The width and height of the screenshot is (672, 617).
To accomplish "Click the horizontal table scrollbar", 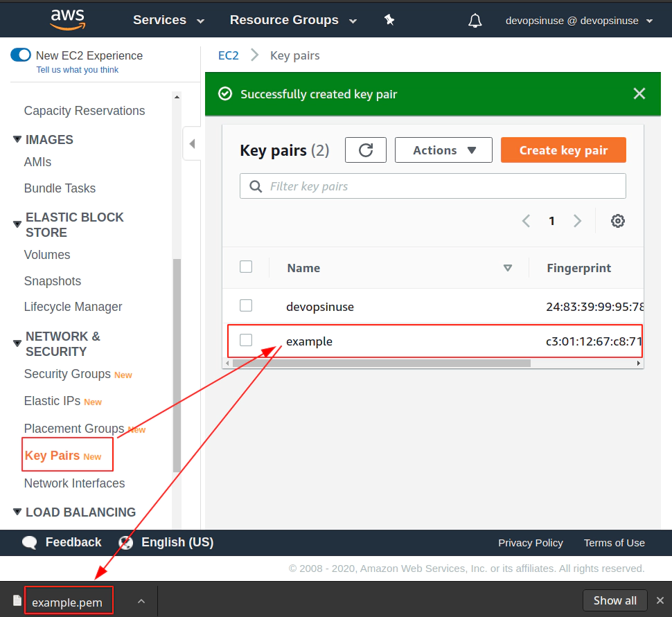I will (381, 364).
